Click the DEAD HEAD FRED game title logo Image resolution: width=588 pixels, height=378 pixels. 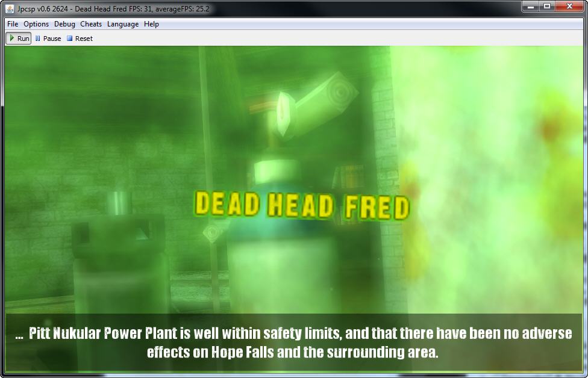pyautogui.click(x=302, y=205)
